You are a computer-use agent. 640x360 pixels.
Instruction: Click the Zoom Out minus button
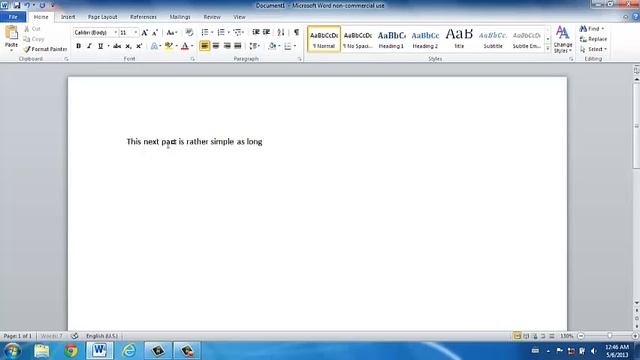coord(581,336)
